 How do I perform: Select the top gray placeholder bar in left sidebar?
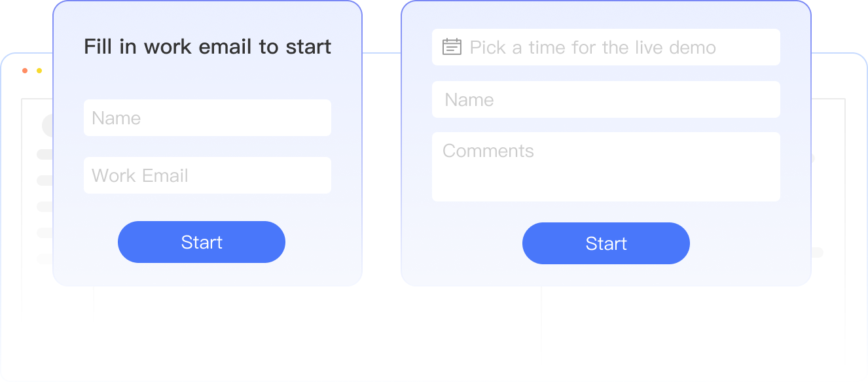[x=45, y=154]
